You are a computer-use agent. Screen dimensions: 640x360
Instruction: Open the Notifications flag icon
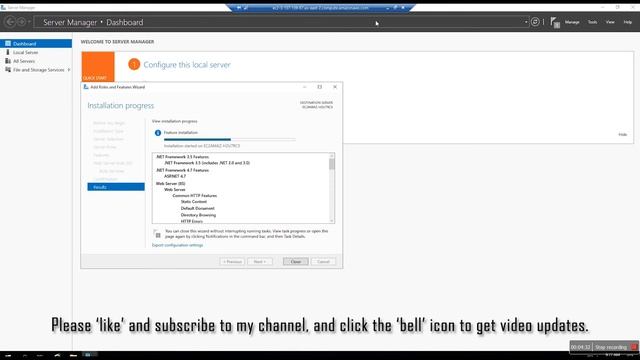pos(555,22)
